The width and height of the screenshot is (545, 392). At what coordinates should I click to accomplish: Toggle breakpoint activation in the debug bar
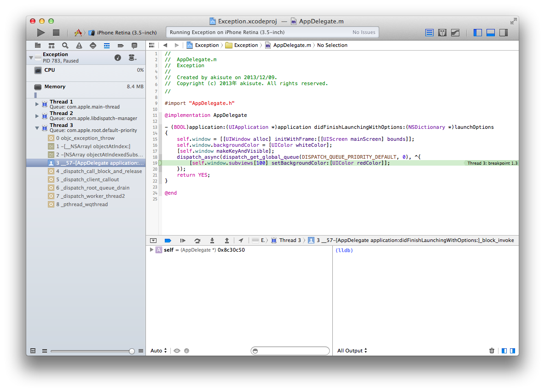coord(168,240)
